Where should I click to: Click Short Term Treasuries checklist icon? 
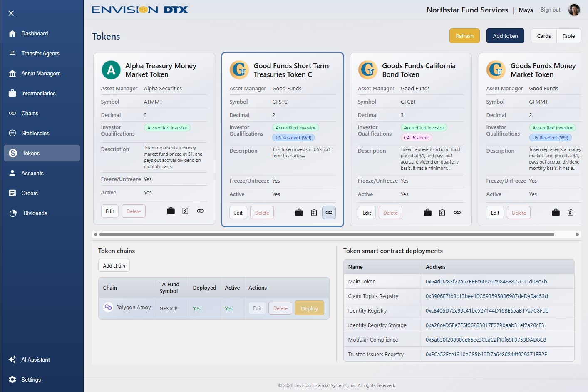pos(314,213)
